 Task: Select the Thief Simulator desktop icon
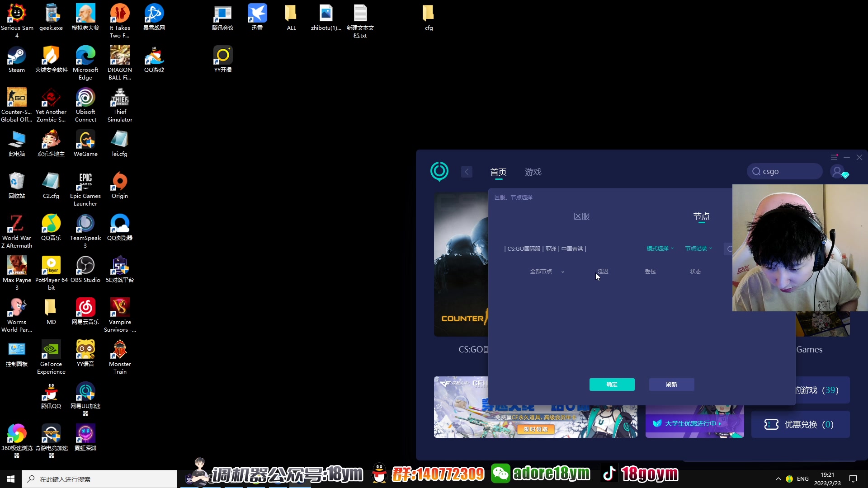120,105
